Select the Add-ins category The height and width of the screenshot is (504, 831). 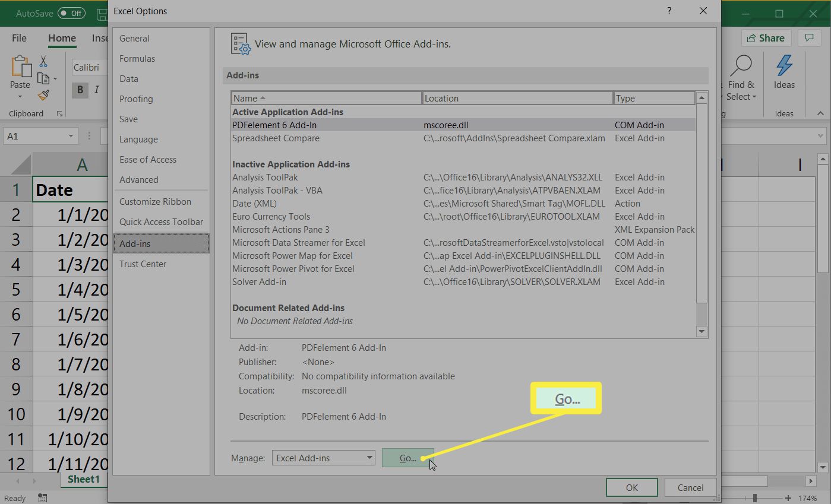pos(161,243)
